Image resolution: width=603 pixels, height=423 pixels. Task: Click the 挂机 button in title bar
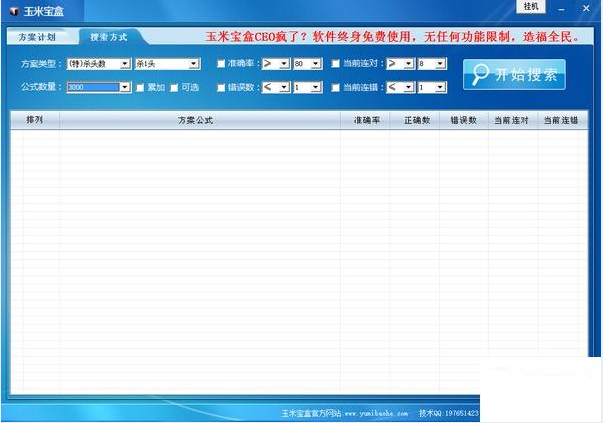pyautogui.click(x=531, y=7)
